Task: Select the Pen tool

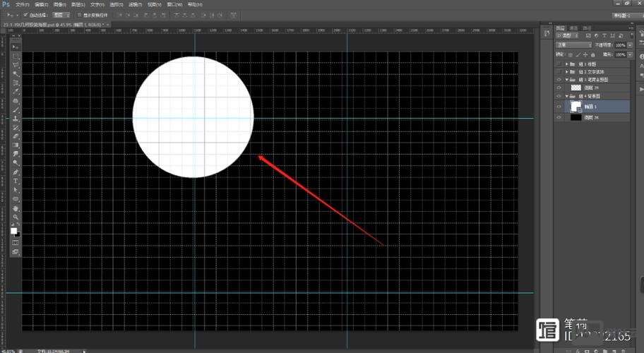Action: 16,172
